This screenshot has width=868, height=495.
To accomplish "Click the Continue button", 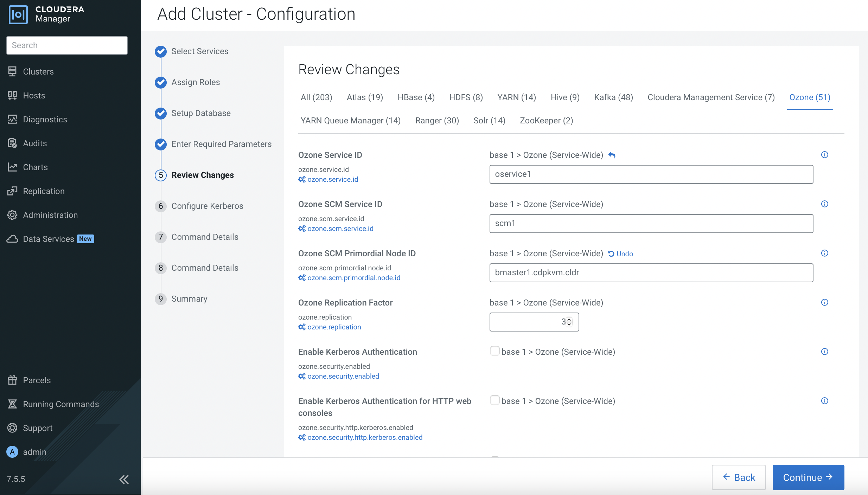I will [x=808, y=477].
